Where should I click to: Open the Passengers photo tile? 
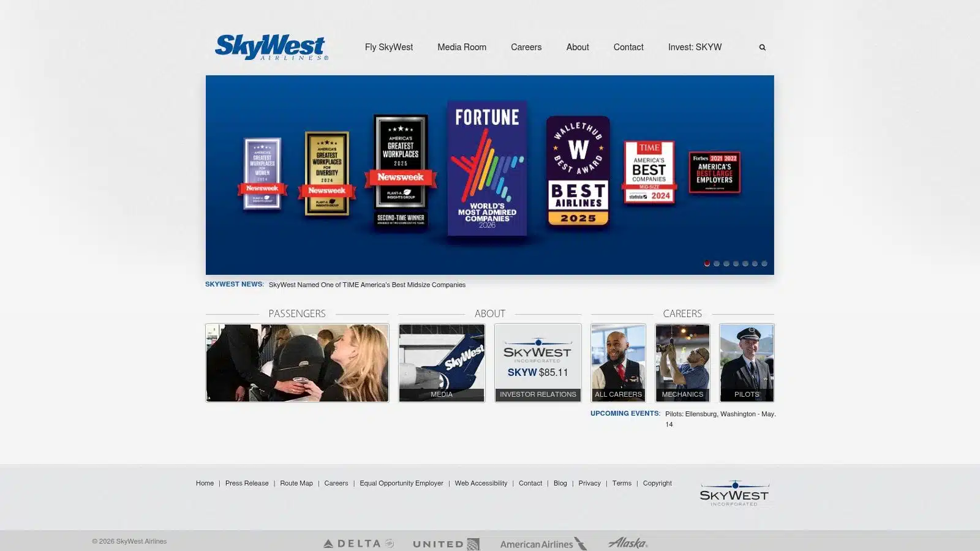297,363
